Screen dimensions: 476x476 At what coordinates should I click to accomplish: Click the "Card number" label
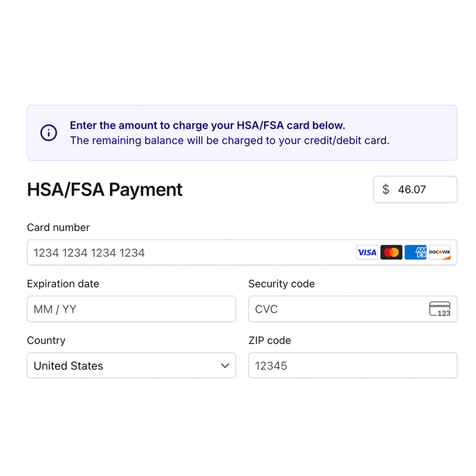click(x=58, y=227)
